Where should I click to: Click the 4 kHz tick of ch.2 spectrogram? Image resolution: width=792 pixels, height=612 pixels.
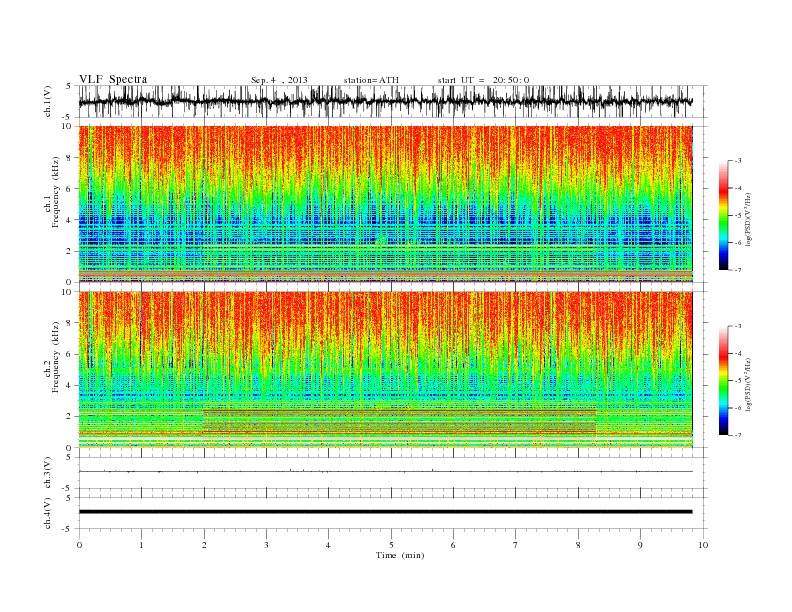click(69, 385)
